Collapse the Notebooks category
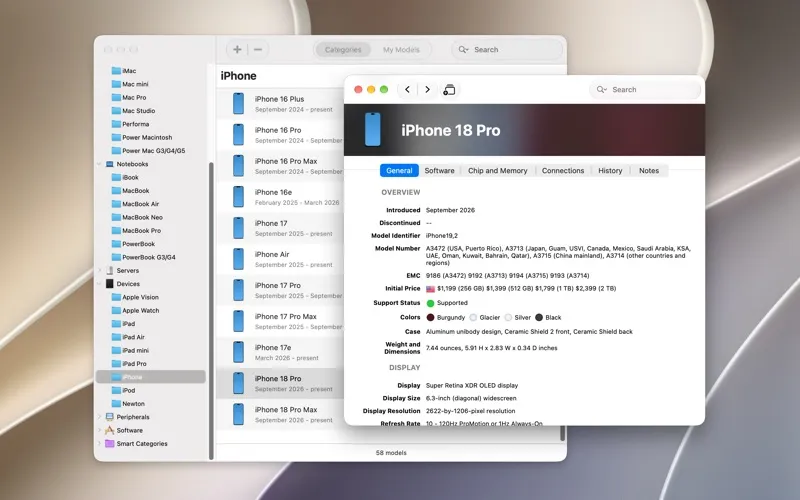The height and width of the screenshot is (500, 800). (x=99, y=164)
